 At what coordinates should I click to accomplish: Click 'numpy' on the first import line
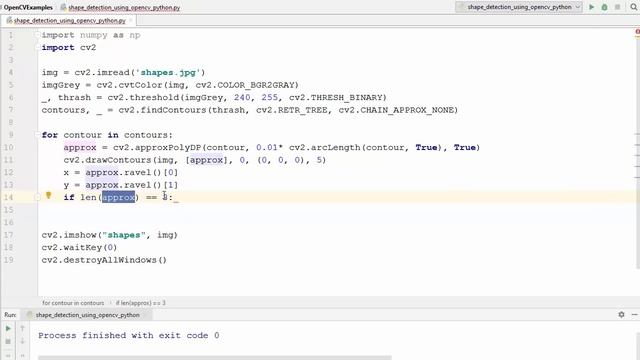93,35
